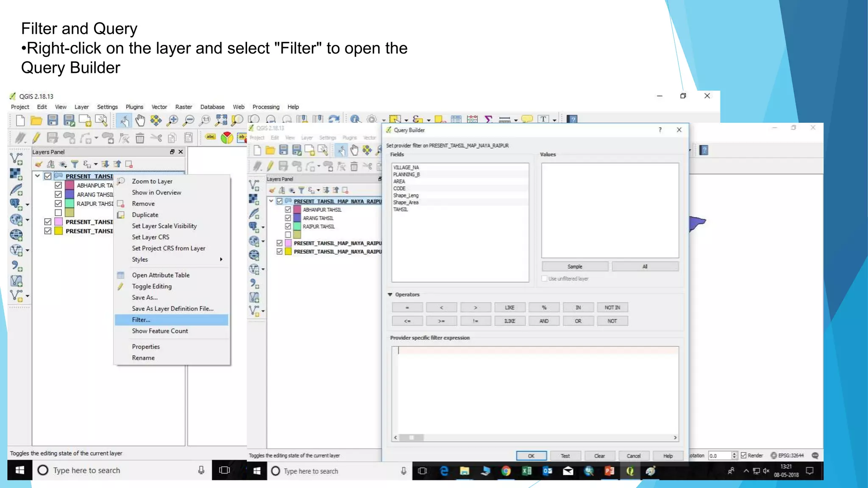Click the Add Vector Layer icon in left sidebar

pos(16,159)
